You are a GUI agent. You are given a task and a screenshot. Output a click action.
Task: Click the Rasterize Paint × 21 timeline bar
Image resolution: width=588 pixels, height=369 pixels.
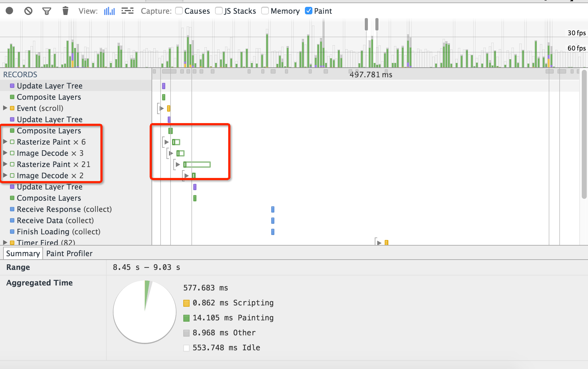197,164
